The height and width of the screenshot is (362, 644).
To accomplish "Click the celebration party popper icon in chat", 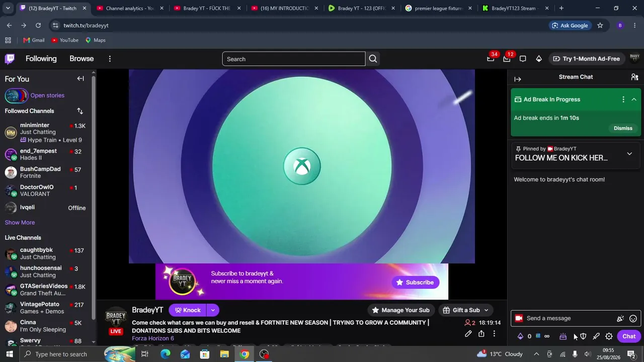I will [620, 318].
